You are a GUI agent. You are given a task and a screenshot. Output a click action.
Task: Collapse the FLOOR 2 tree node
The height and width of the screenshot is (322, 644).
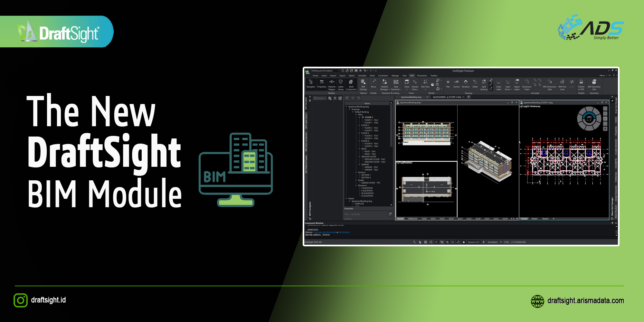point(359,125)
